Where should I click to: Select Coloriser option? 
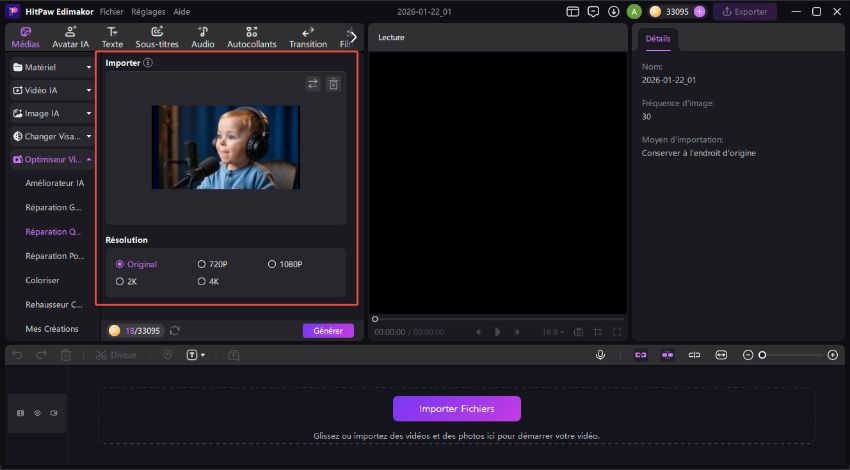42,280
